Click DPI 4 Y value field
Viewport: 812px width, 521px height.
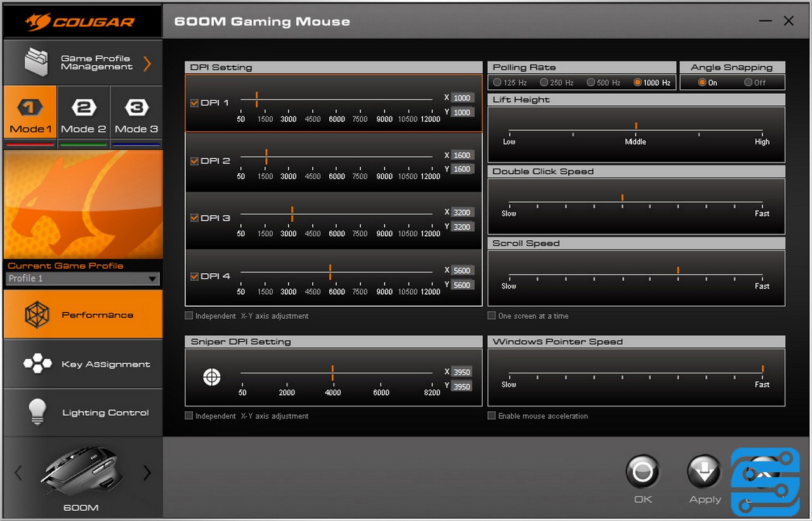pyautogui.click(x=462, y=285)
